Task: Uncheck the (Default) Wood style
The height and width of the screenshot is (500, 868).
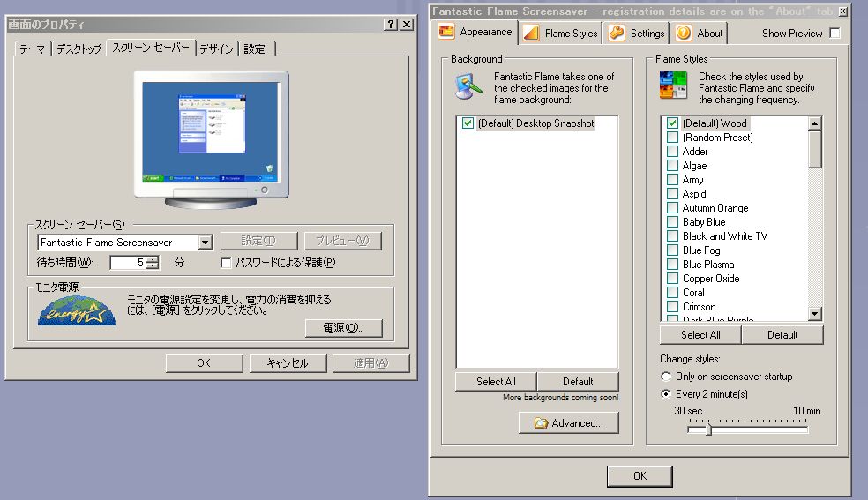Action: tap(672, 123)
